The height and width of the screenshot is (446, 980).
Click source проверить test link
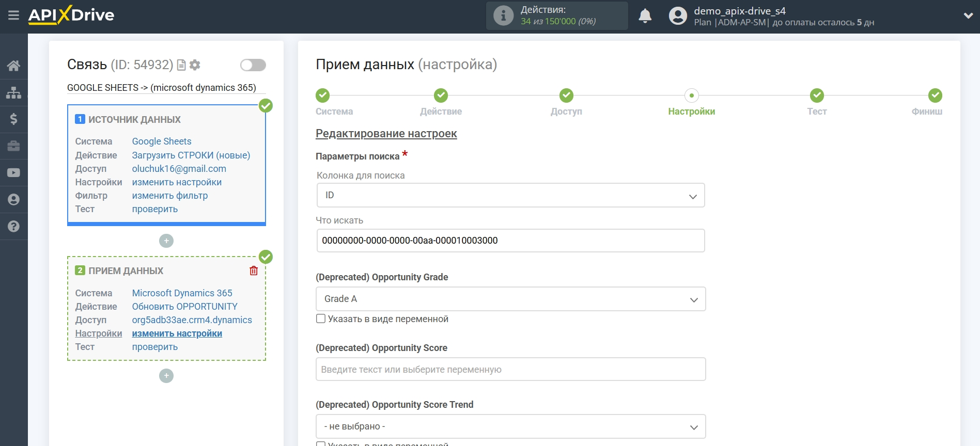click(x=155, y=209)
